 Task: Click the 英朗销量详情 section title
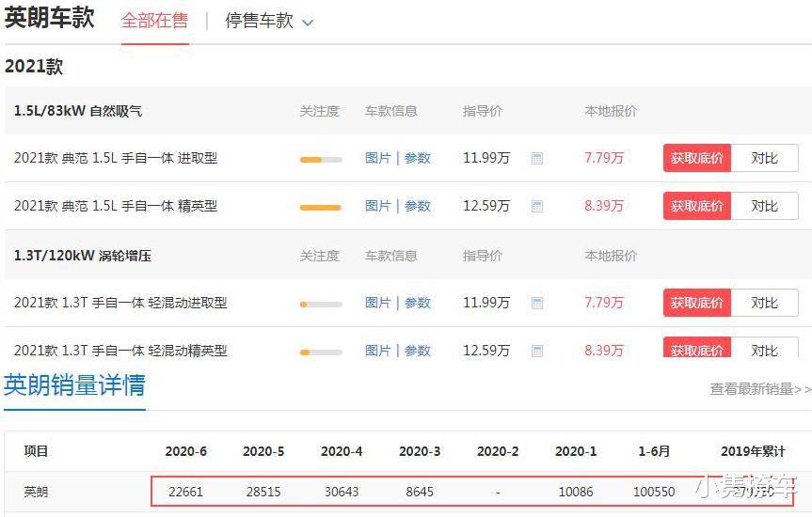(x=74, y=385)
